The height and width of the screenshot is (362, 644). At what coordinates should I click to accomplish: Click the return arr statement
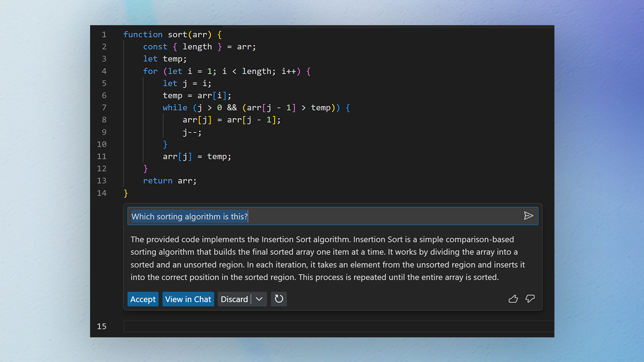coord(168,180)
